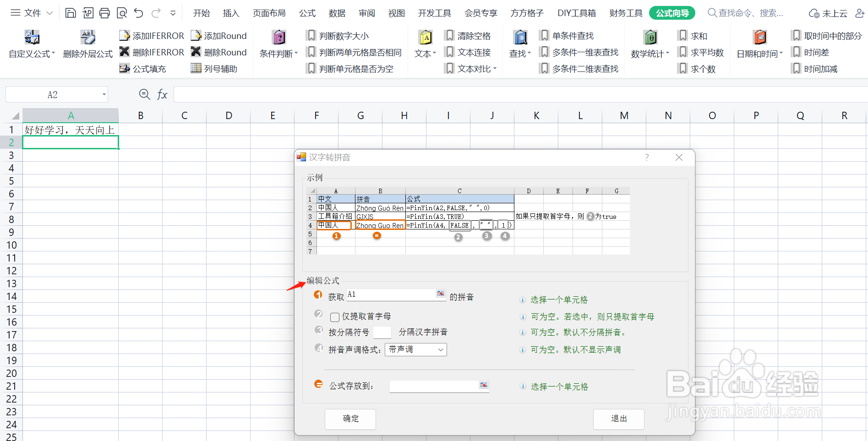Click 添加IFERROR tool
The image size is (868, 441).
(152, 36)
